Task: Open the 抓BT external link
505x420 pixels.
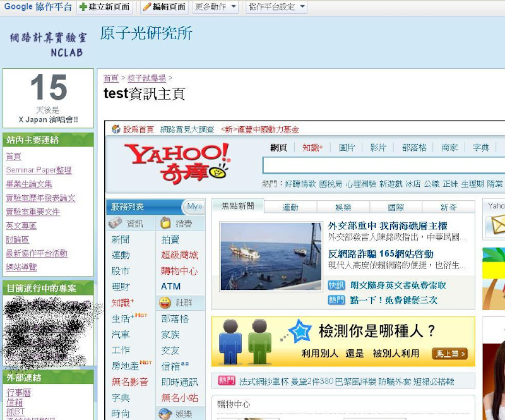Action: 15,412
